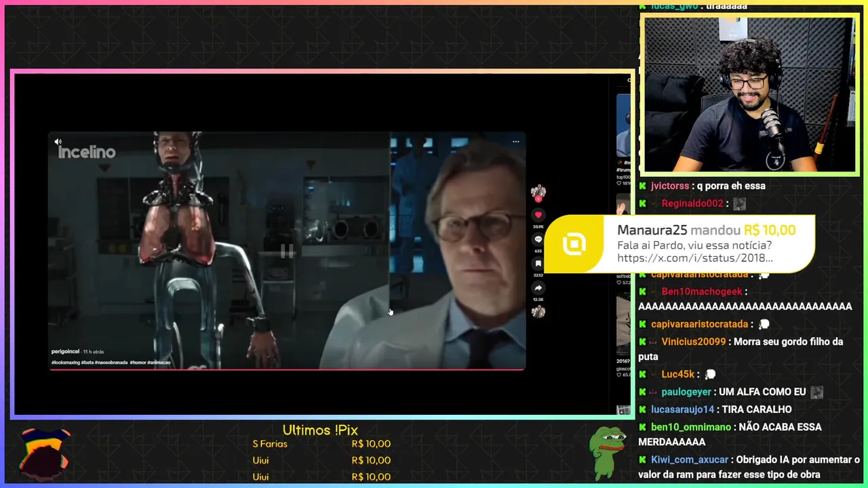
Task: Click the q porra eh essa message
Action: tap(731, 186)
